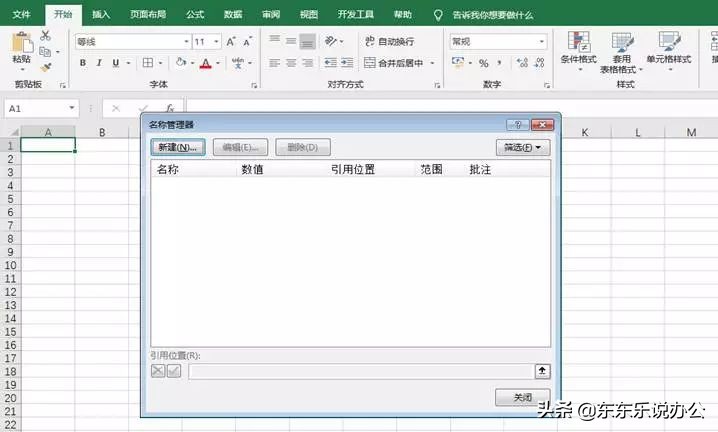The width and height of the screenshot is (718, 432).
Task: Open the 文件 file tab
Action: point(22,15)
